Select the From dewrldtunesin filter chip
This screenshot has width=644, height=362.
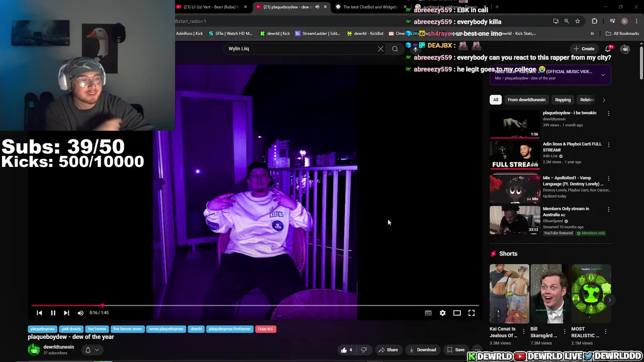[526, 100]
